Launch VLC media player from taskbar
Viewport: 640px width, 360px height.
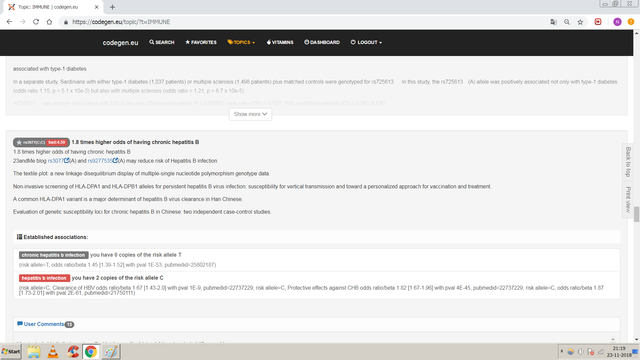tap(53, 352)
